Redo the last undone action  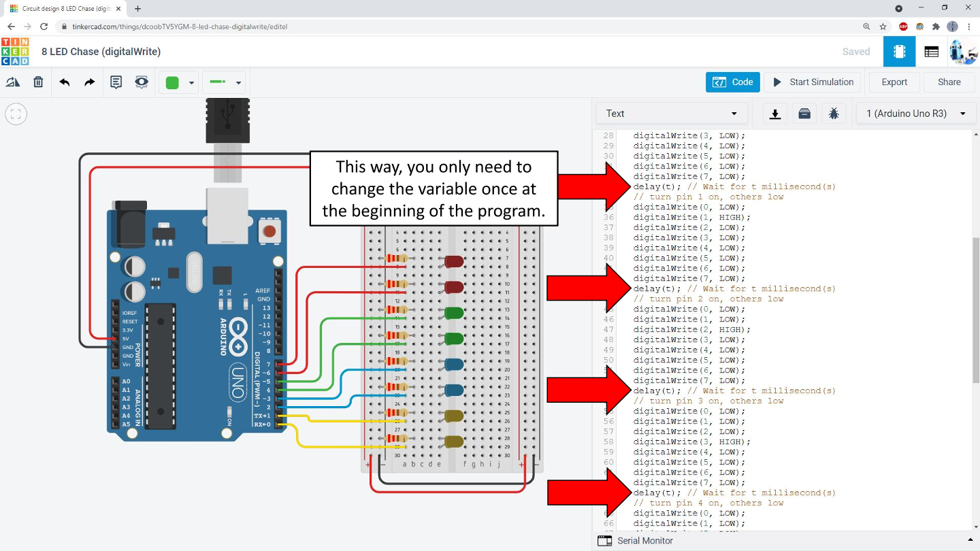90,82
